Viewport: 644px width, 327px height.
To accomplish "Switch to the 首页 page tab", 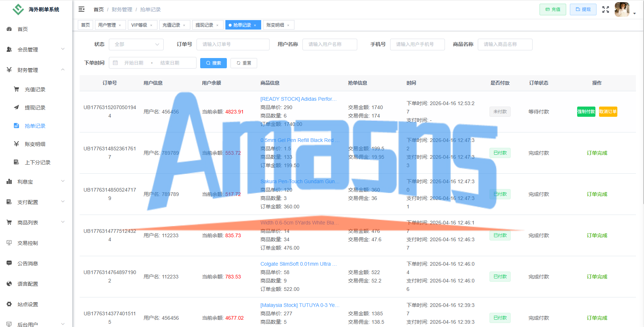I will click(x=85, y=25).
